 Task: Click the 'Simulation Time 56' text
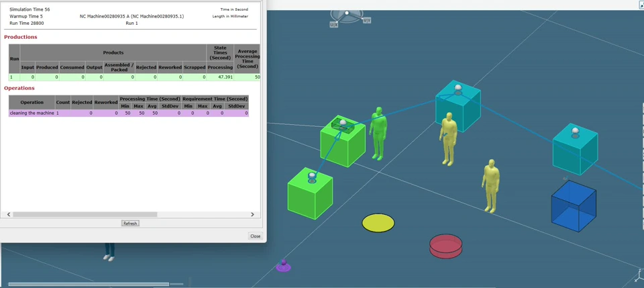click(x=30, y=9)
